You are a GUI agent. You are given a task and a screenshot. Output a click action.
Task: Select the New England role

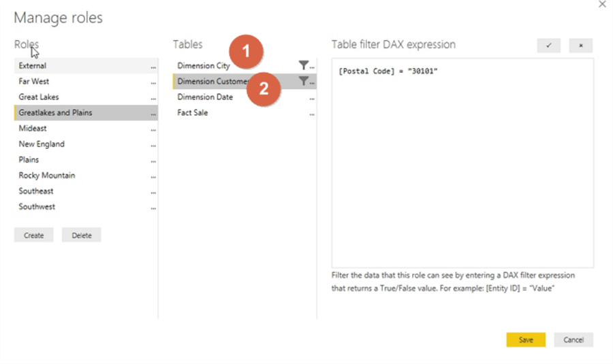tap(42, 144)
